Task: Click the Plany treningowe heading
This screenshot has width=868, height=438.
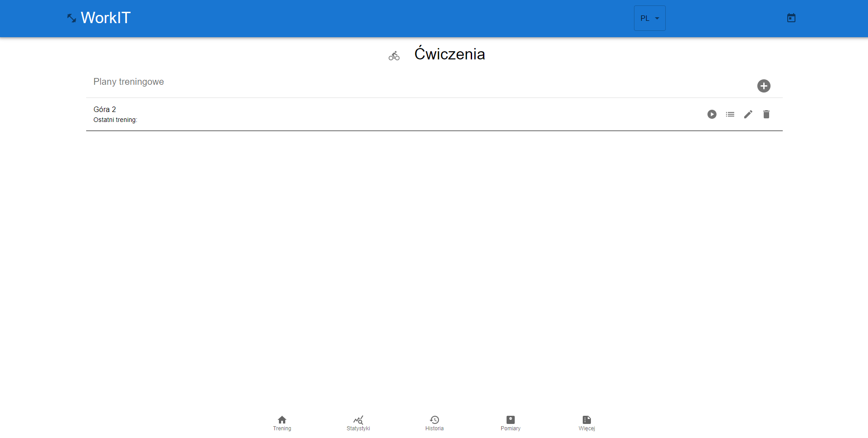Action: tap(129, 82)
